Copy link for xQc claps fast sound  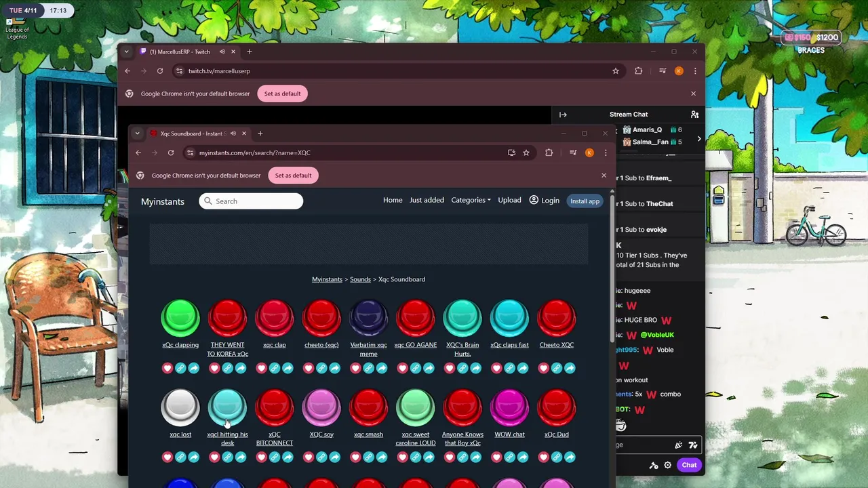[x=509, y=368]
